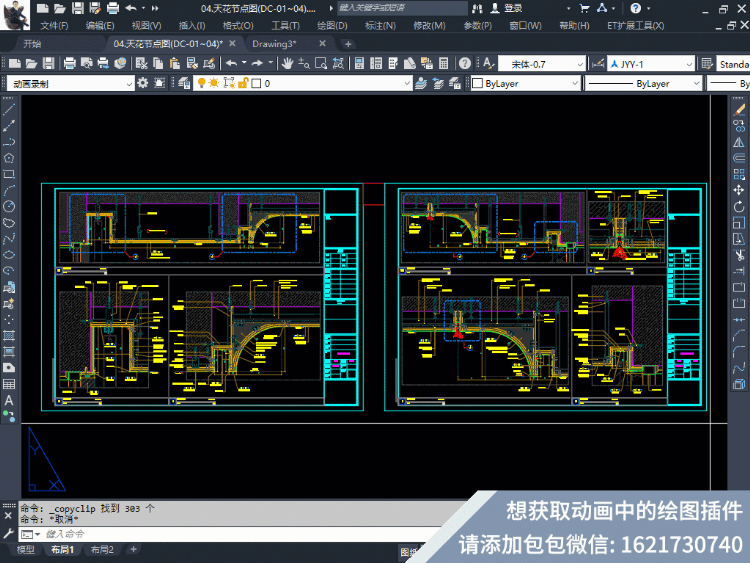The image size is (750, 563).
Task: Expand the ByLayer color dropdown
Action: [x=526, y=83]
